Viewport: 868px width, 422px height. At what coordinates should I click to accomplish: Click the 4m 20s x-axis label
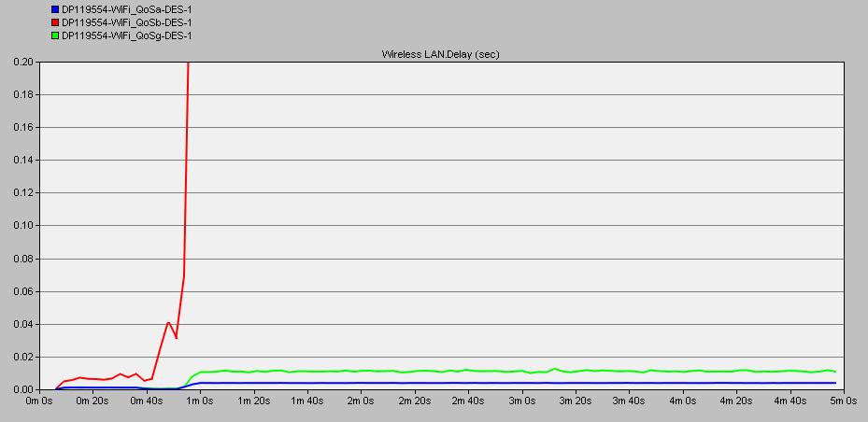pos(735,401)
